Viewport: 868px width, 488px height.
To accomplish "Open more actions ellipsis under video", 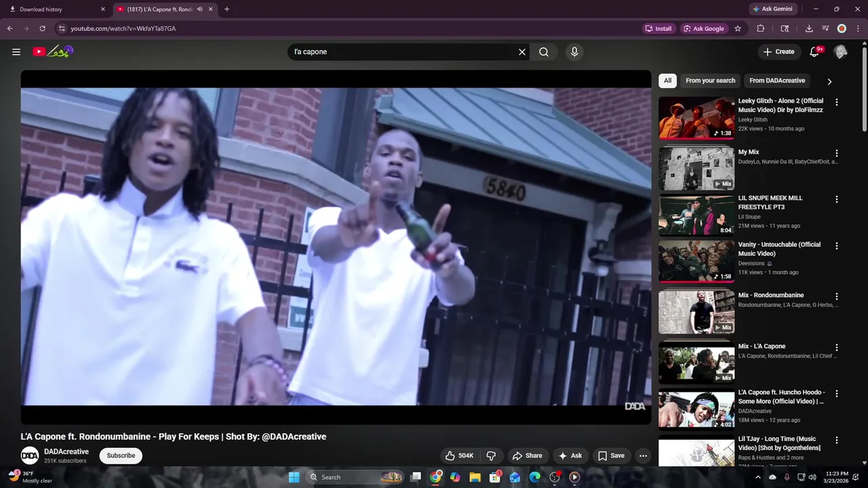I will point(643,455).
